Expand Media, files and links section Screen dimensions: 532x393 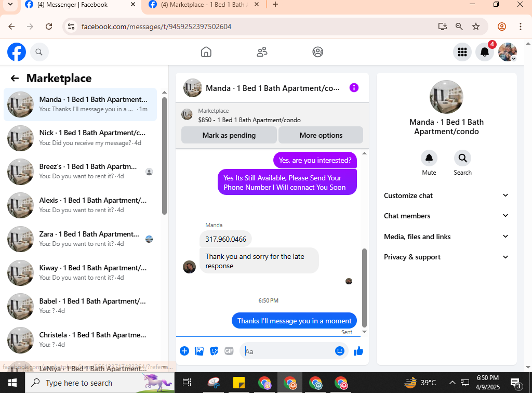click(x=446, y=237)
